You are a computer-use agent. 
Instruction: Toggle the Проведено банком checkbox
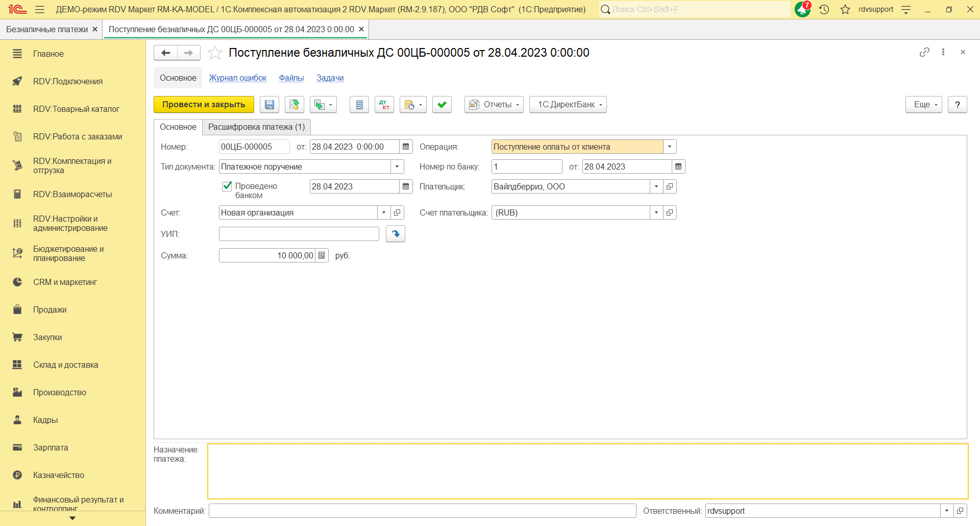tap(227, 186)
